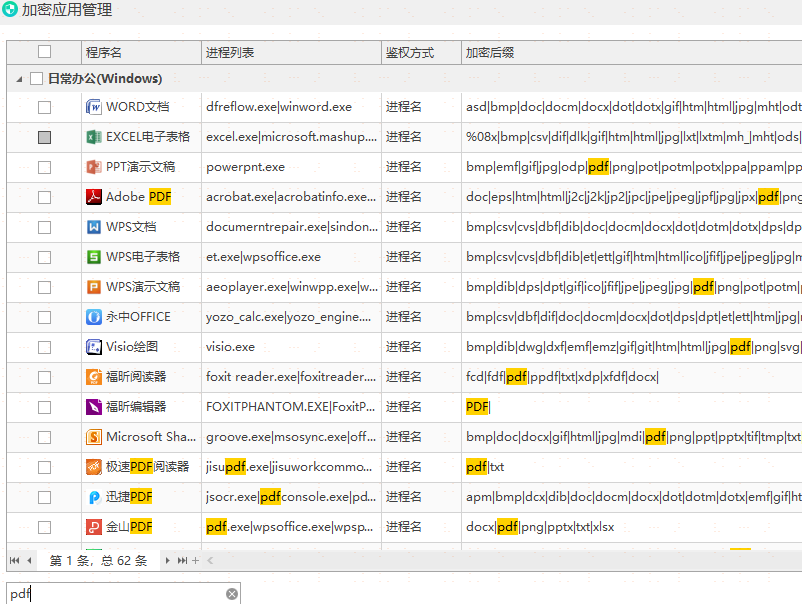Toggle the EXCEL电子表格 row checkbox
Image resolution: width=802 pixels, height=604 pixels.
44,137
